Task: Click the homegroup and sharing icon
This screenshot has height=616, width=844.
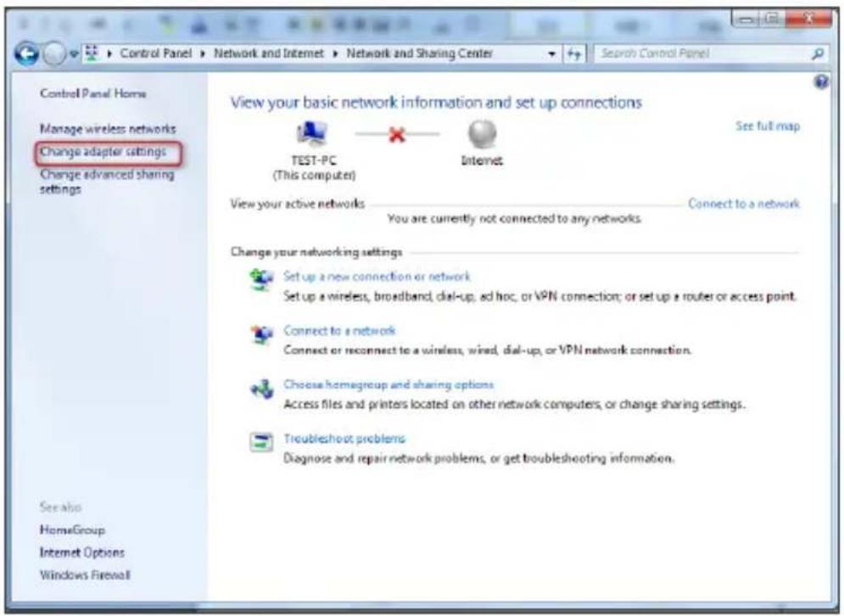Action: pyautogui.click(x=261, y=389)
